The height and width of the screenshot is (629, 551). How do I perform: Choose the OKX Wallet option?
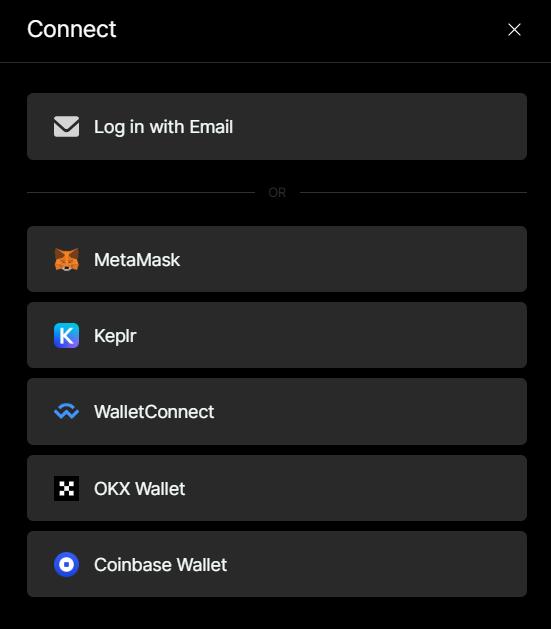(277, 488)
